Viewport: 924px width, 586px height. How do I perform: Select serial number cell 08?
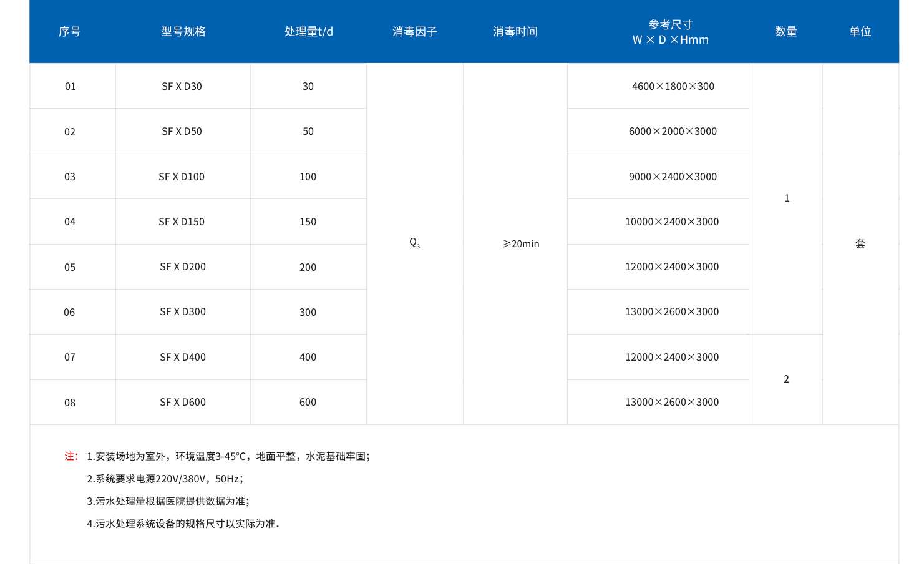tap(70, 403)
